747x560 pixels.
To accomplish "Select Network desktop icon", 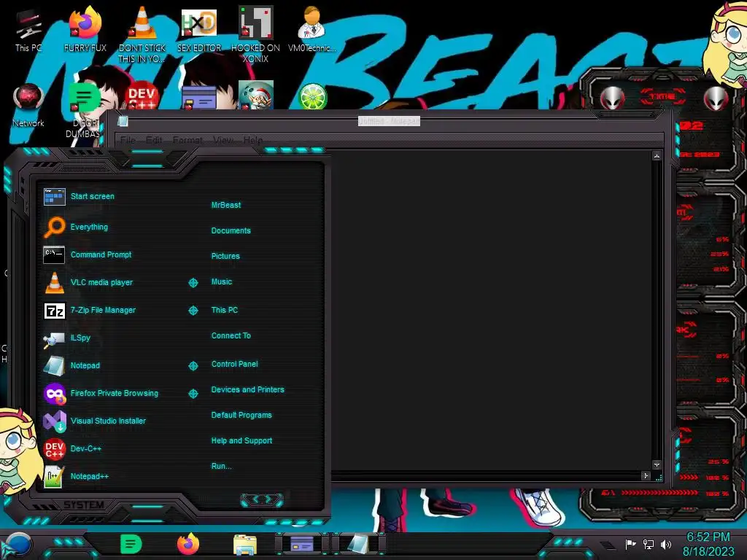I will click(x=28, y=105).
